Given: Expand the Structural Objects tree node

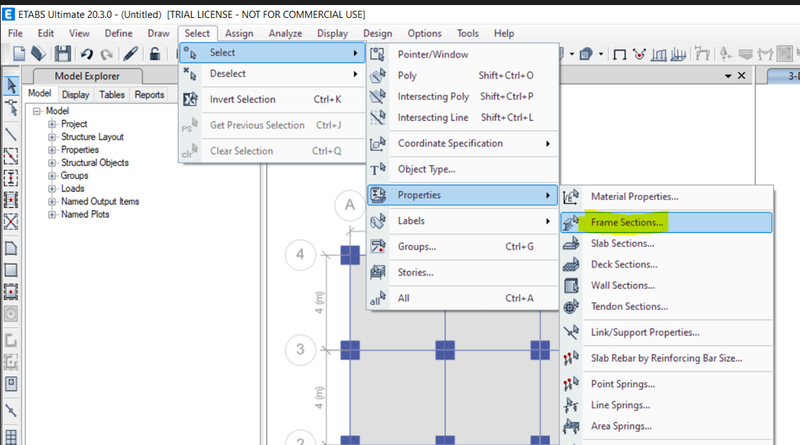Looking at the screenshot, I should [x=52, y=163].
